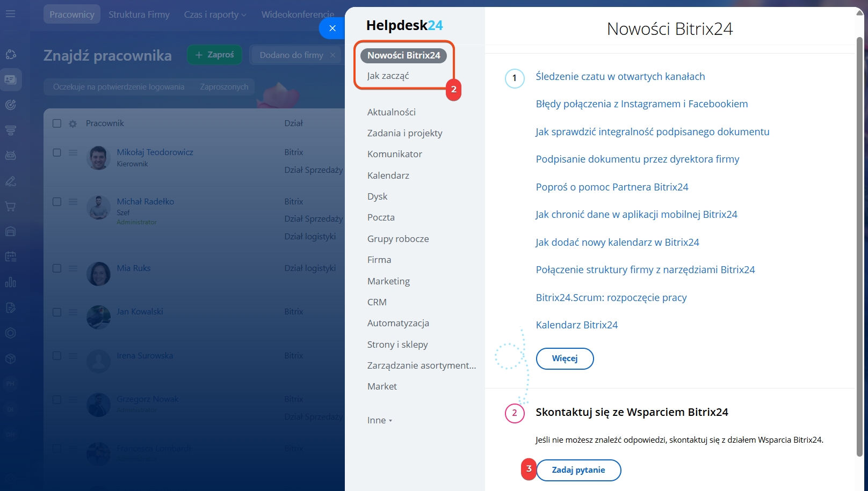Image resolution: width=868 pixels, height=491 pixels.
Task: Expand the 'Inne' menu in Helpdesk
Action: 379,420
